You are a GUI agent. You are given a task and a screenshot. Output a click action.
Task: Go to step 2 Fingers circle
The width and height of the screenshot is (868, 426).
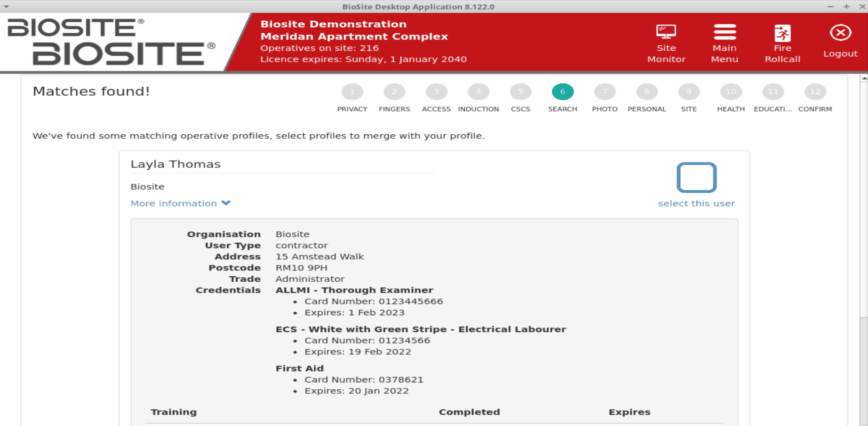(x=394, y=92)
